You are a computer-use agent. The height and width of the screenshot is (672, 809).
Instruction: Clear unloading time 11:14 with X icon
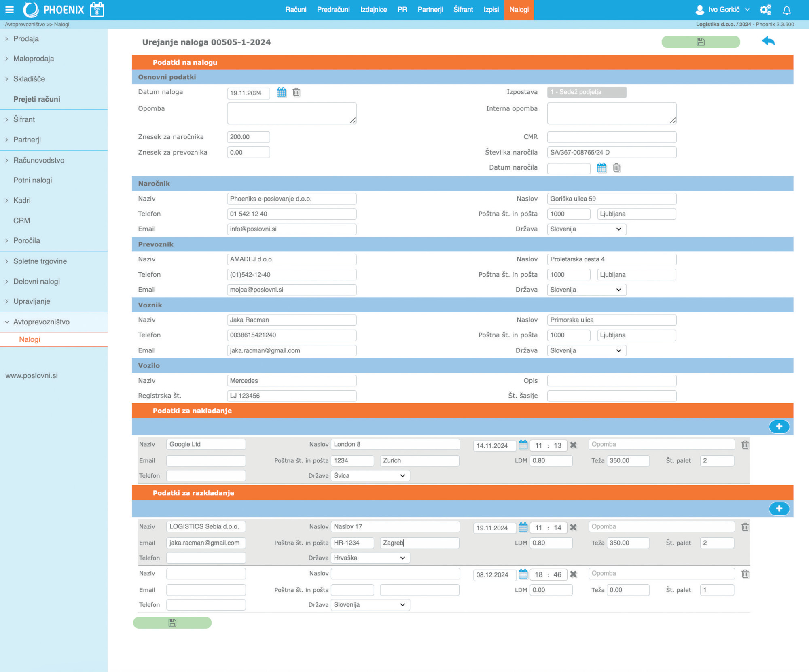click(x=573, y=527)
